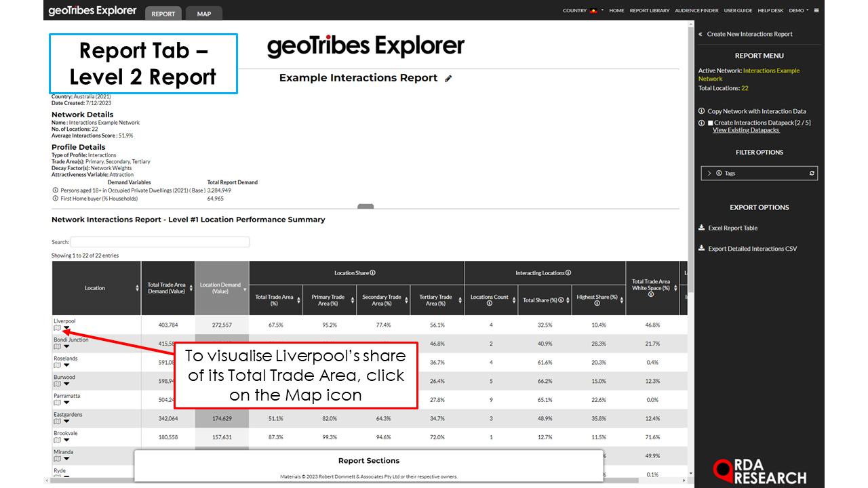Expand the Bondi Junction row dropdown arrow
Screen dimensions: 868x488
[x=66, y=347]
